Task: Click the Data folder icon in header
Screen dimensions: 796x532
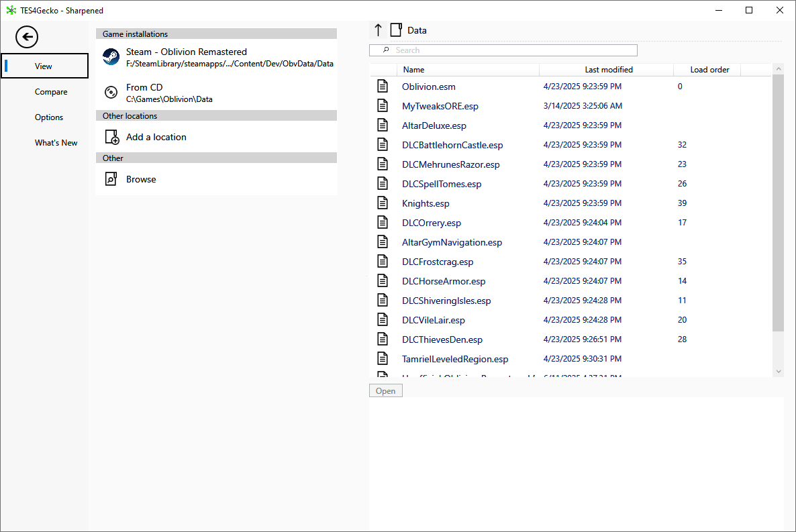Action: (396, 30)
